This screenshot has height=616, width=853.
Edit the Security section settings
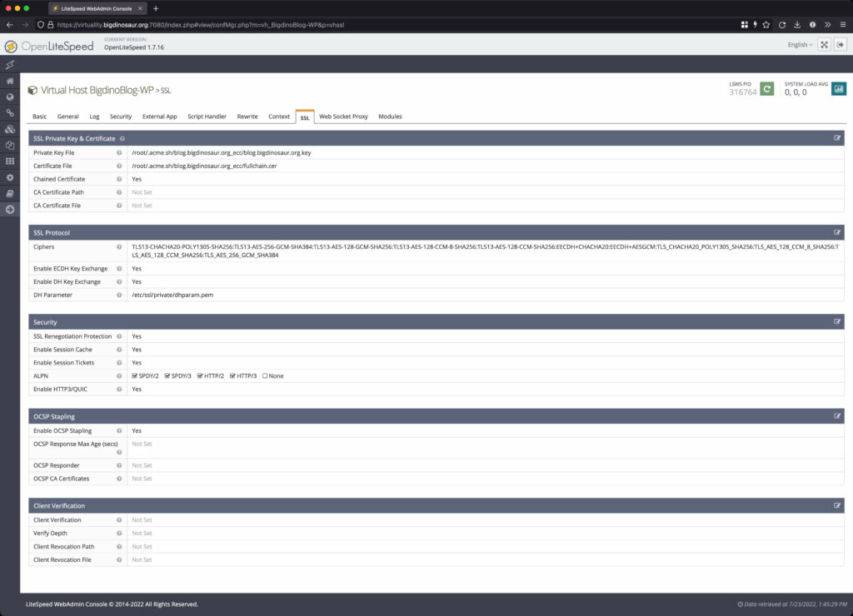coord(839,321)
